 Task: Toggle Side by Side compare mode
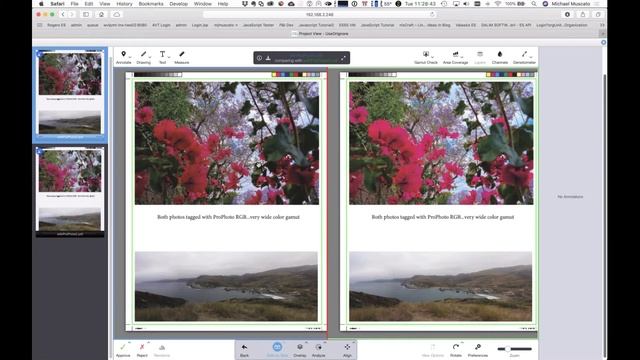(x=277, y=347)
